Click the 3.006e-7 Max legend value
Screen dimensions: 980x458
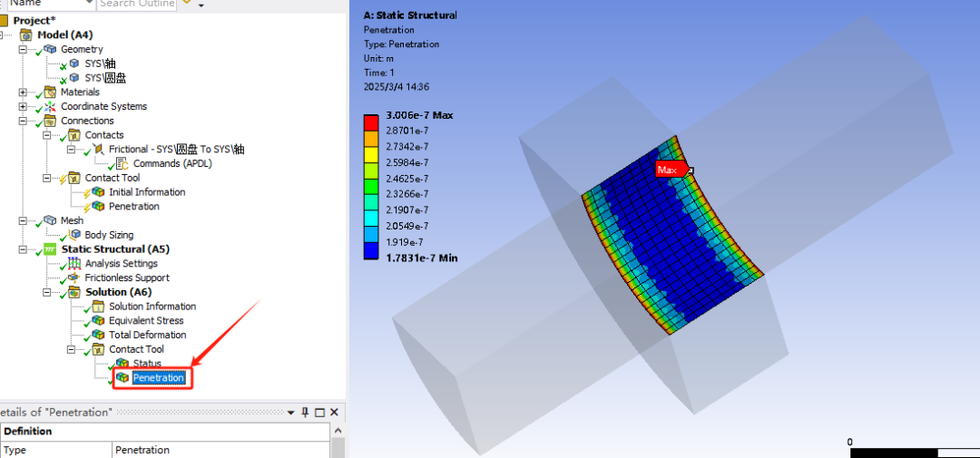coord(420,115)
